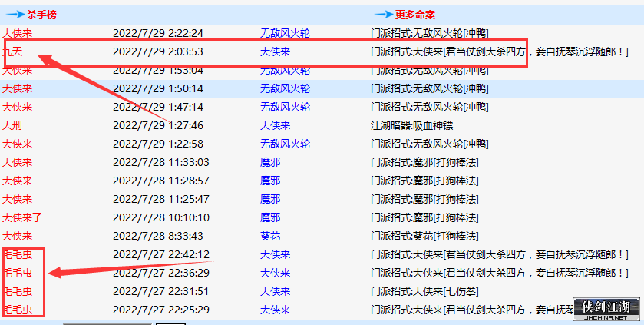This screenshot has height=325, width=644.
Task: Select timestamp 2022/7/28 11:28:57
Action: coord(161,181)
